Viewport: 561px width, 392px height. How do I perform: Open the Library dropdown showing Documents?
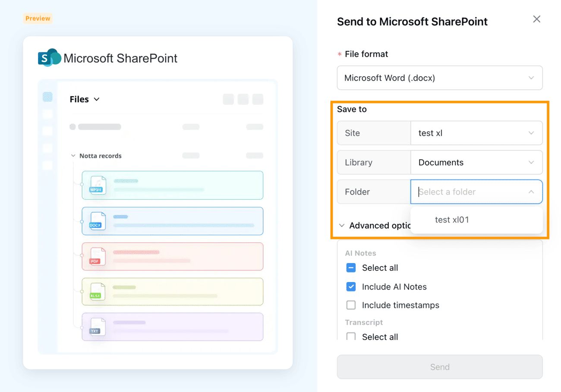[x=476, y=163]
